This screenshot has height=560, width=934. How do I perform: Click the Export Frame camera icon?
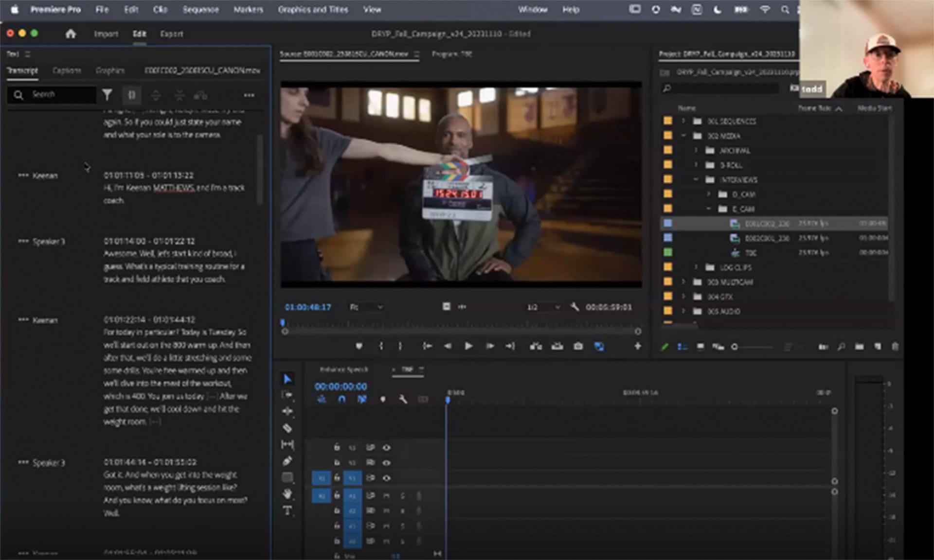coord(578,346)
